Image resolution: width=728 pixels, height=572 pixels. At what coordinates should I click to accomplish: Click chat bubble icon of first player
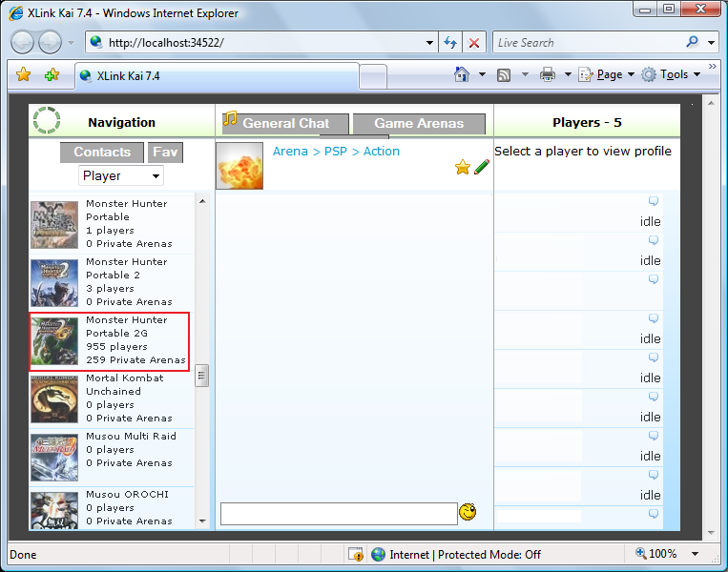654,201
